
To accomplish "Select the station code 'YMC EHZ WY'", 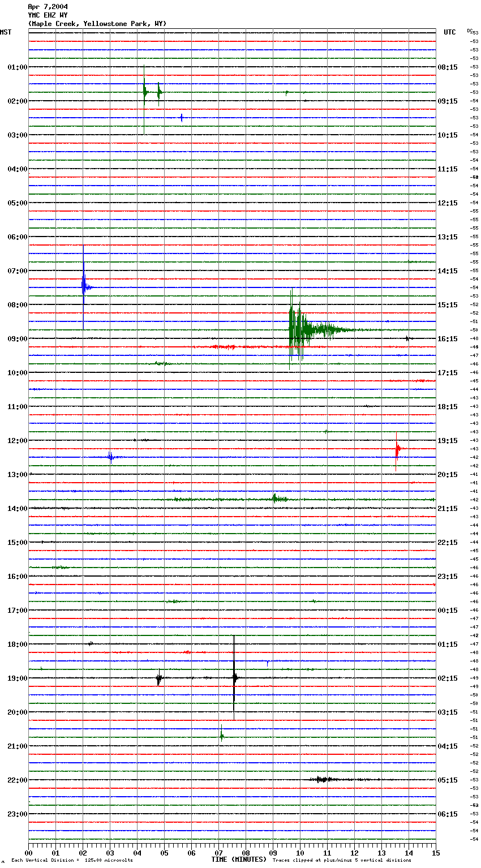I will point(48,15).
